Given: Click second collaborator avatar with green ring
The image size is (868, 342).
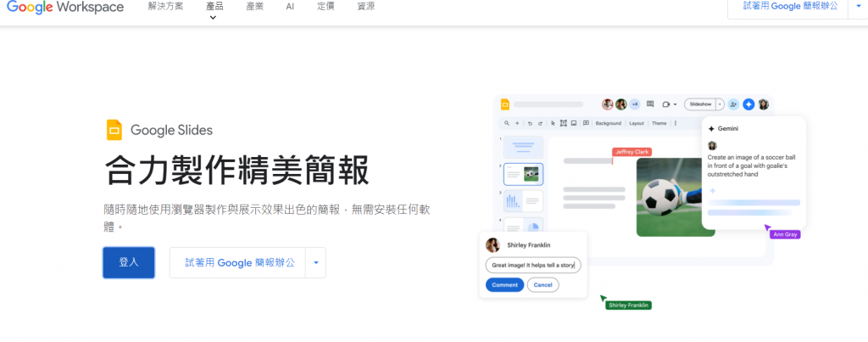Looking at the screenshot, I should pos(621,104).
